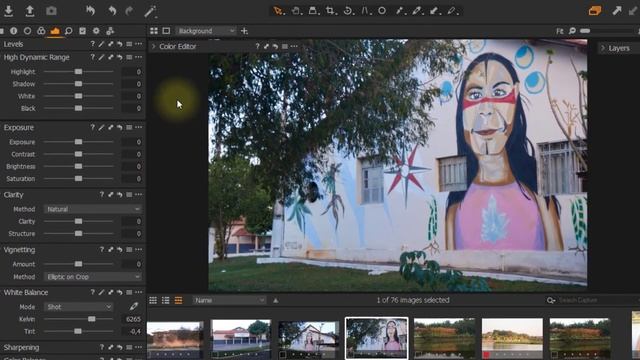Open the Capture info tool tab
This screenshot has width=640, height=360.
[13, 31]
